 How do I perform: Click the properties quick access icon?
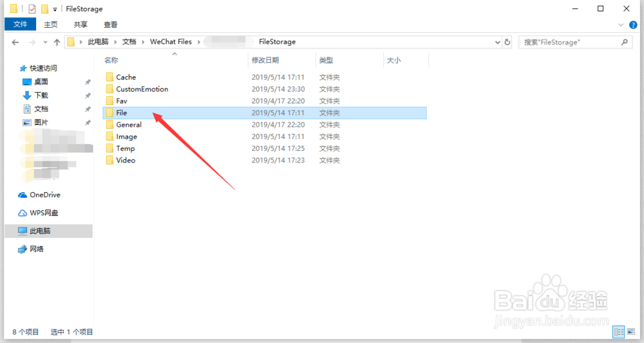pyautogui.click(x=32, y=8)
